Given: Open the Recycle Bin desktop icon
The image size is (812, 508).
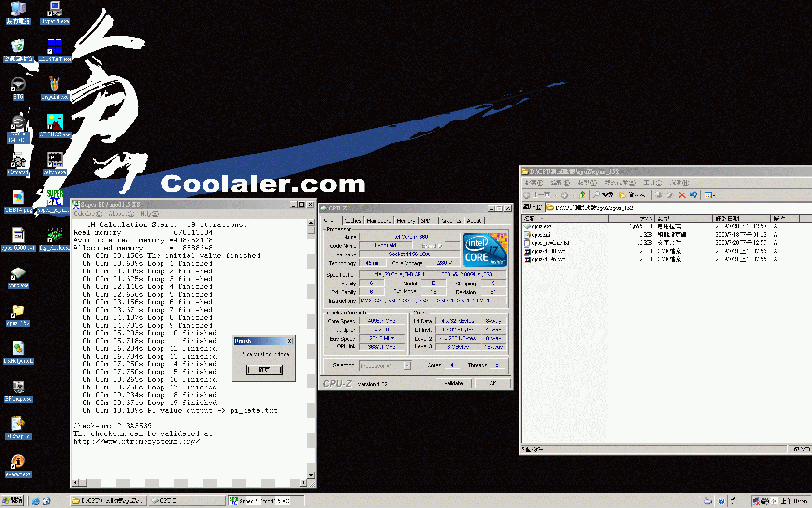Looking at the screenshot, I should (x=18, y=50).
